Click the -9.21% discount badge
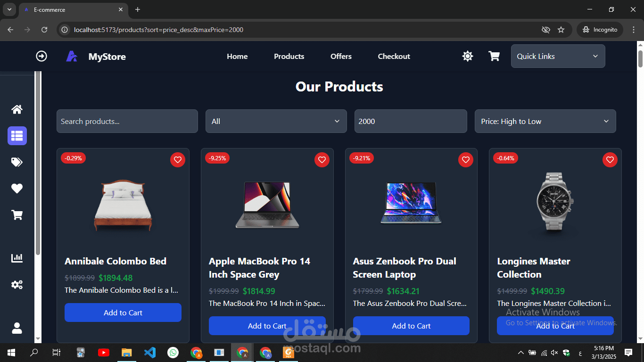644x362 pixels. [362, 158]
